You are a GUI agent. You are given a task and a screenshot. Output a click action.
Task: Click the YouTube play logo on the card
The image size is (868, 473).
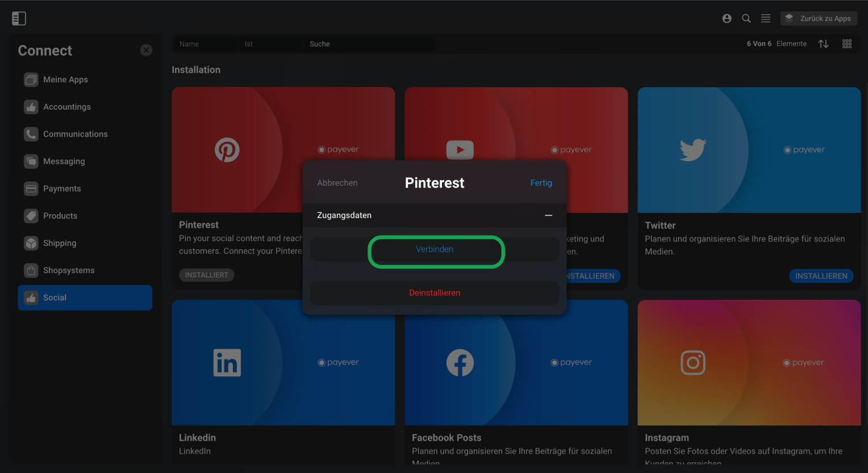tap(460, 150)
